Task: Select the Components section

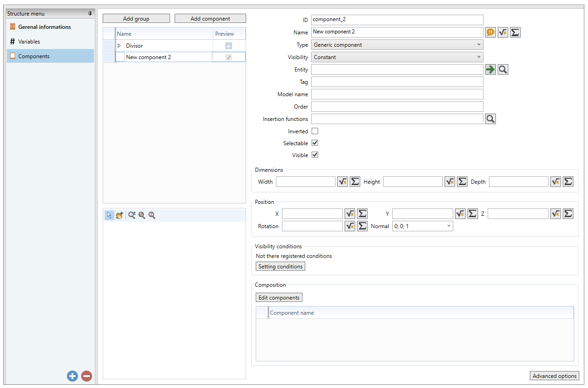Action: click(x=50, y=56)
